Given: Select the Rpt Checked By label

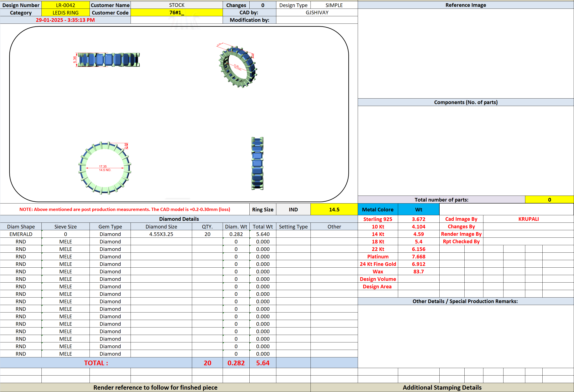Looking at the screenshot, I should 461,242.
